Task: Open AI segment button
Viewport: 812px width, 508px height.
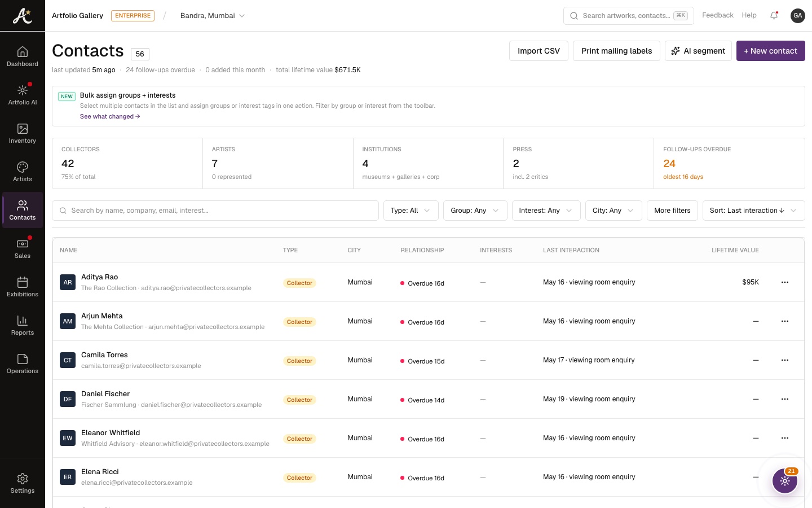Action: (x=698, y=51)
